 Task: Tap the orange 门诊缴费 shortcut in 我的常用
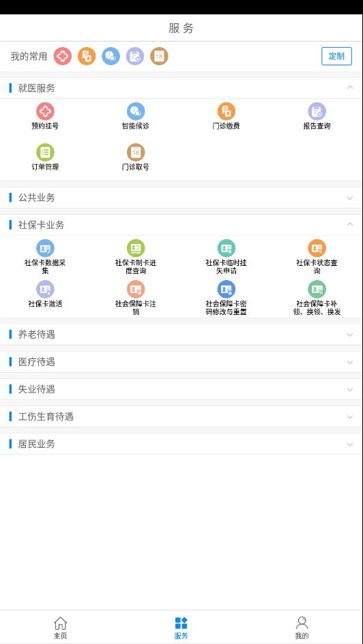pyautogui.click(x=87, y=57)
